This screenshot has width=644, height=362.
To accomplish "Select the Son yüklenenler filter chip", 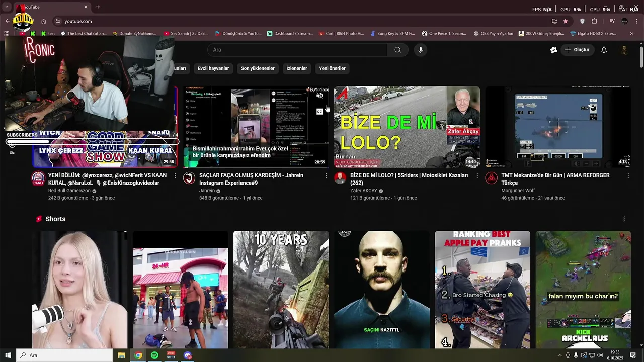I will (x=258, y=68).
